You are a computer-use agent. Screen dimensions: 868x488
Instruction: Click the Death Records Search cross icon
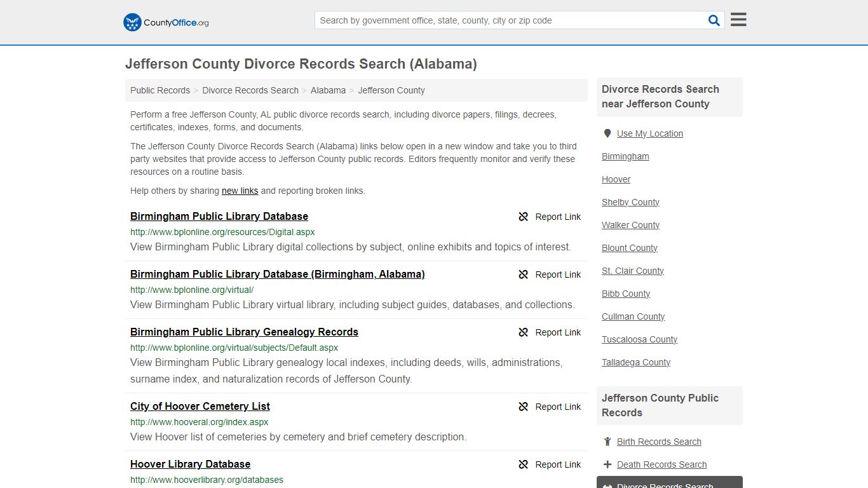coord(607,464)
